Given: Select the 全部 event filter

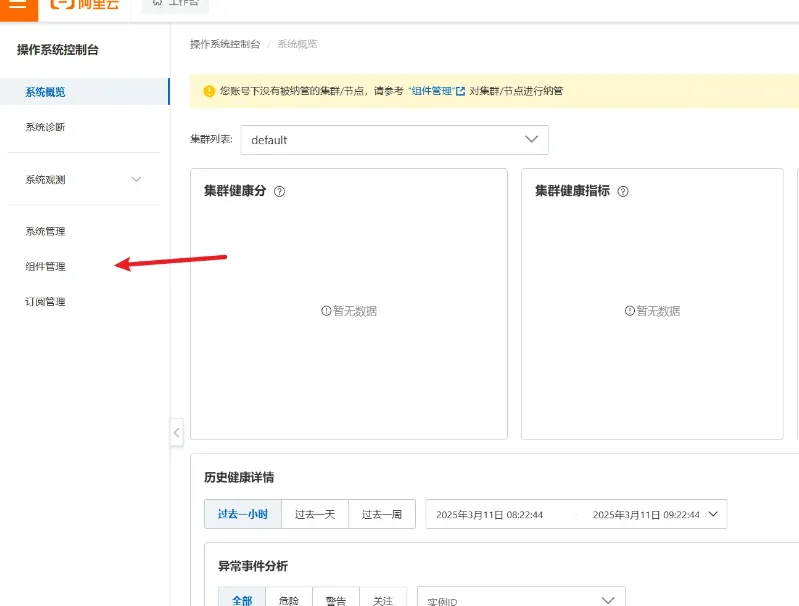Looking at the screenshot, I should pos(242,599).
